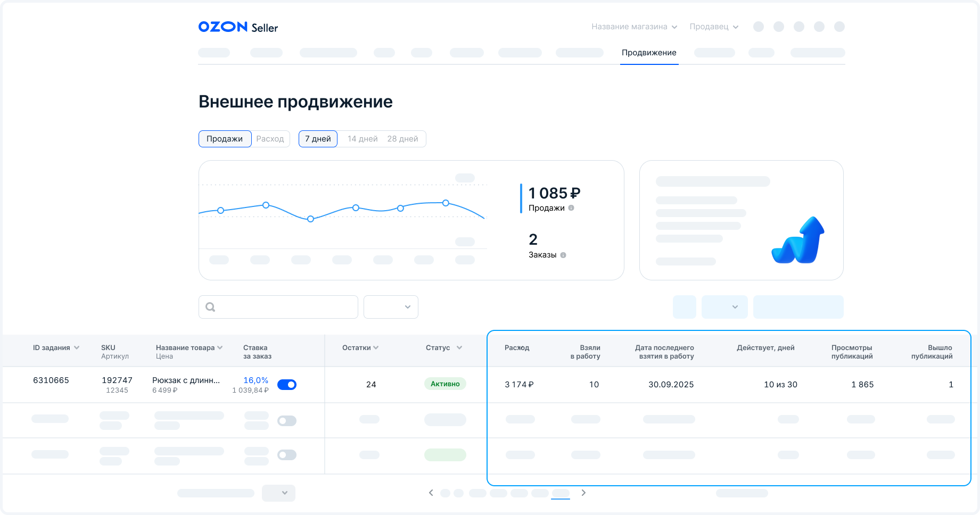The image size is (980, 515).
Task: Sort by Название товара column
Action: point(189,347)
